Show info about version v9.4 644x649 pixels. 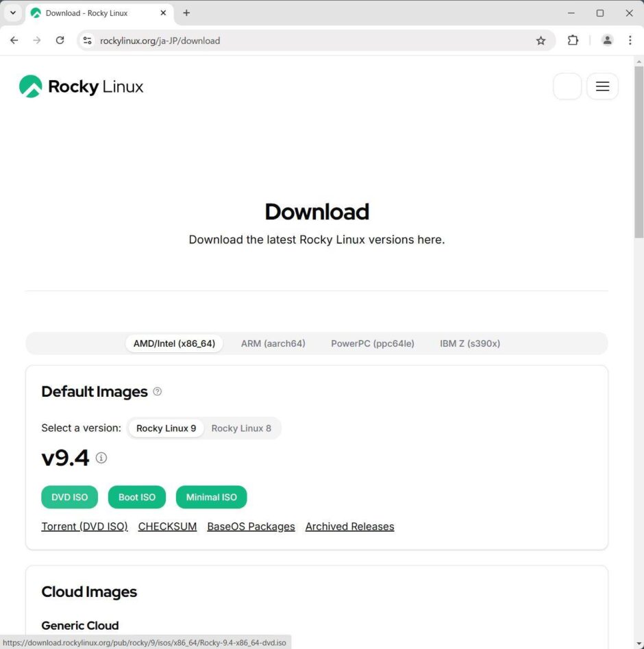(x=101, y=457)
